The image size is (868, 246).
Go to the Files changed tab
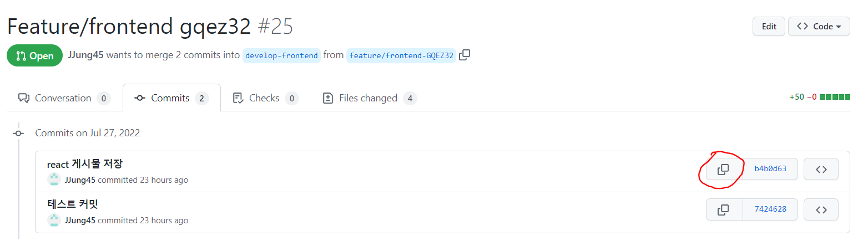(368, 98)
